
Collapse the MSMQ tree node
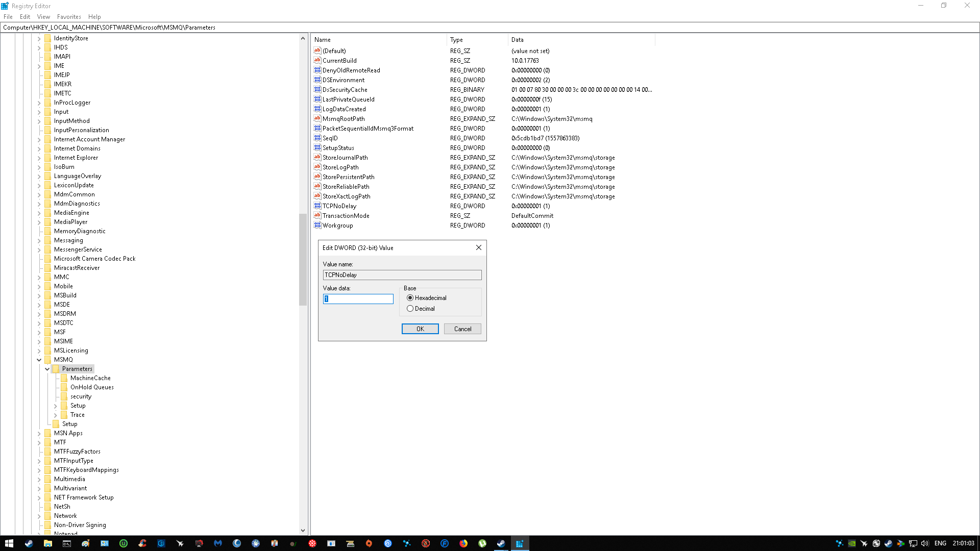click(x=39, y=360)
